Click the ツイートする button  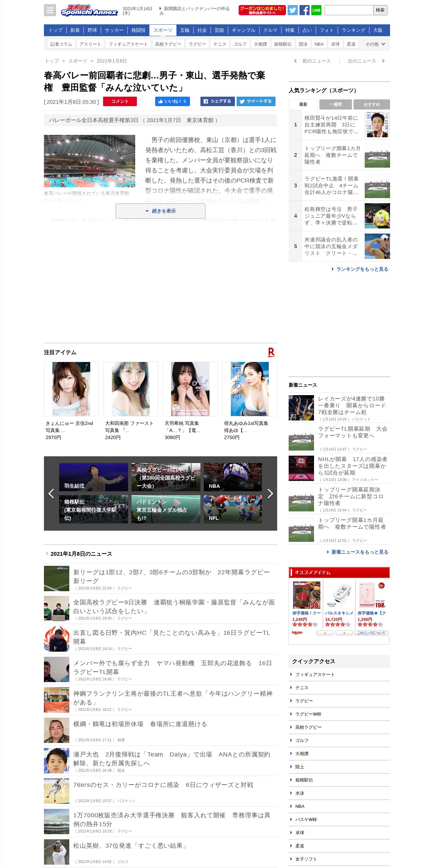[256, 101]
